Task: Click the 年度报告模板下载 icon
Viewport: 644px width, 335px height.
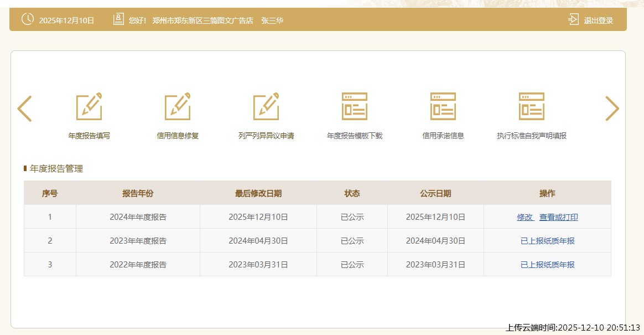Action: 355,106
